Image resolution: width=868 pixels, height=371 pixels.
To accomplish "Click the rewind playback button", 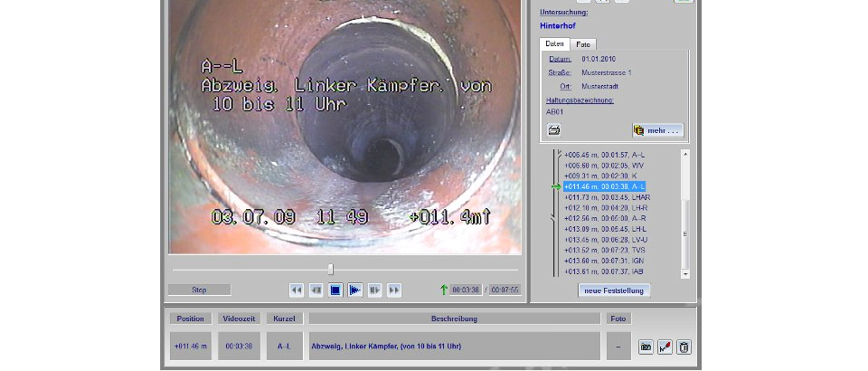I will (x=296, y=290).
